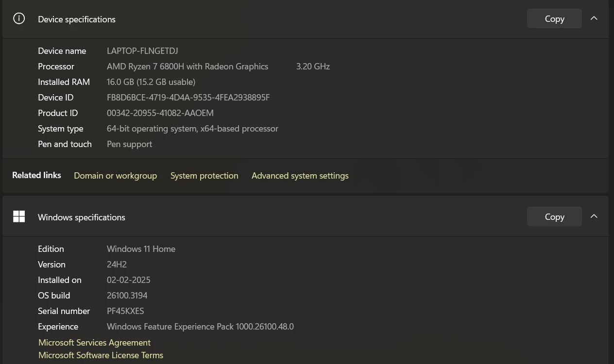The width and height of the screenshot is (614, 364).
Task: Copy the Windows specifications
Action: tap(554, 216)
